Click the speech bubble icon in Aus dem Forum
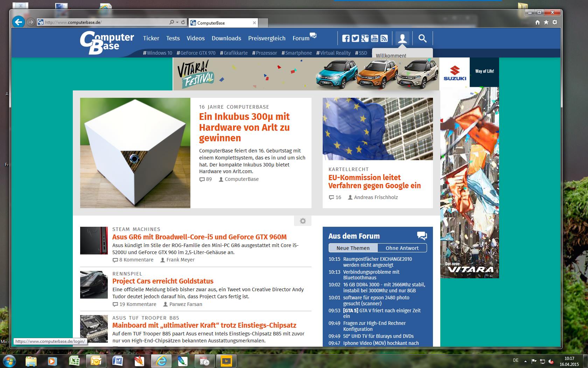This screenshot has height=368, width=588. tap(422, 236)
